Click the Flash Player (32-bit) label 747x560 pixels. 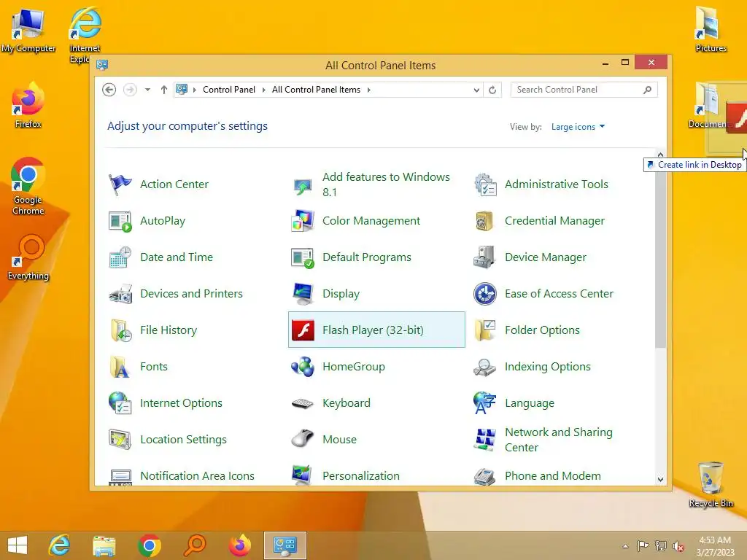373,330
